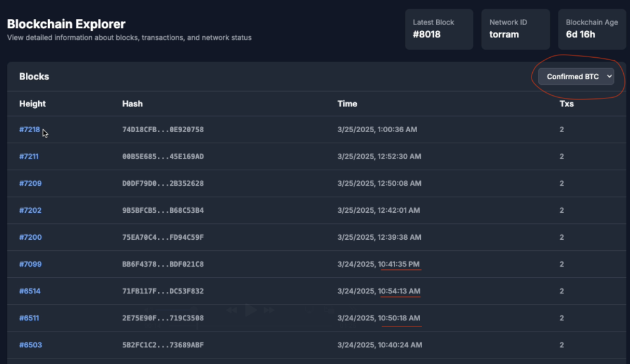Click the faint fast-forward overlay icon
The height and width of the screenshot is (364, 630).
click(x=269, y=310)
